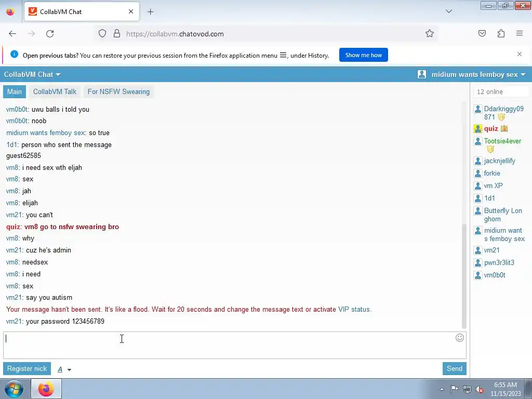Open the text formatting A dropdown
The height and width of the screenshot is (399, 532).
click(64, 369)
